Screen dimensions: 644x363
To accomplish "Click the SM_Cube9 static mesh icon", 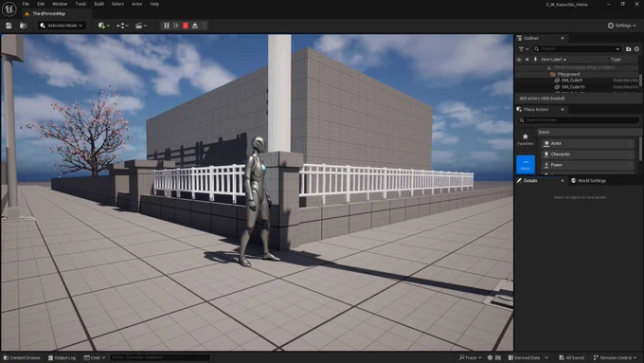I will (557, 81).
